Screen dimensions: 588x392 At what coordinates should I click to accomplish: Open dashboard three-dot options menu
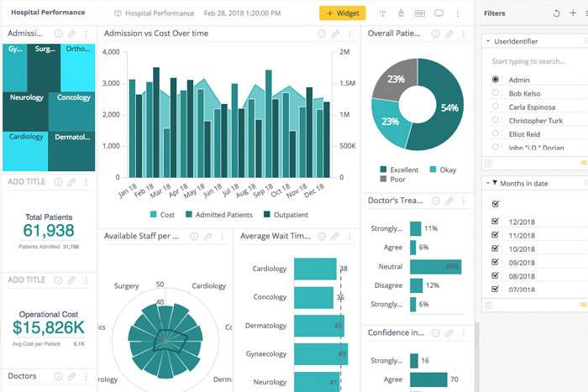(458, 13)
